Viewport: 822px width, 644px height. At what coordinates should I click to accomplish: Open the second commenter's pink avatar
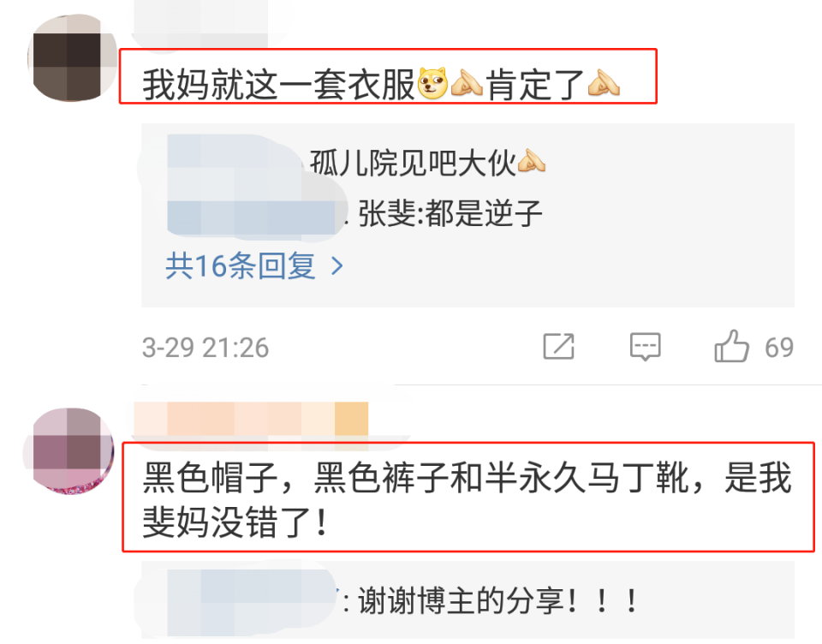coord(68,451)
